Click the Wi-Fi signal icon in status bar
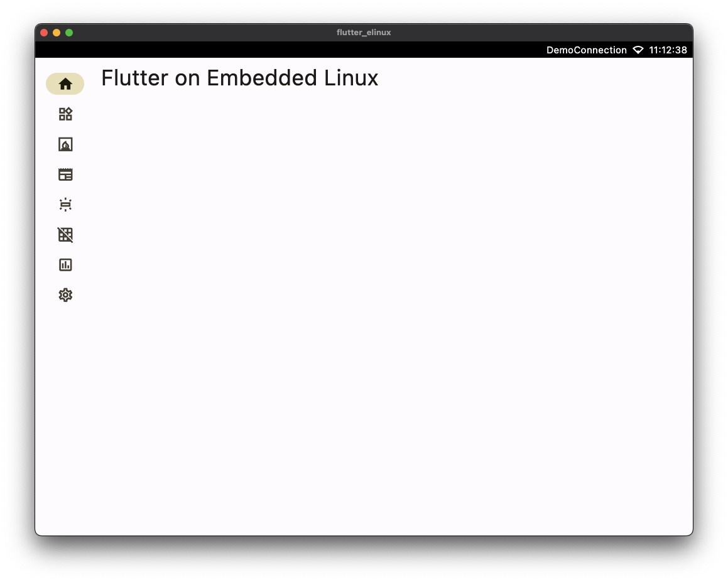This screenshot has height=582, width=728. [638, 50]
